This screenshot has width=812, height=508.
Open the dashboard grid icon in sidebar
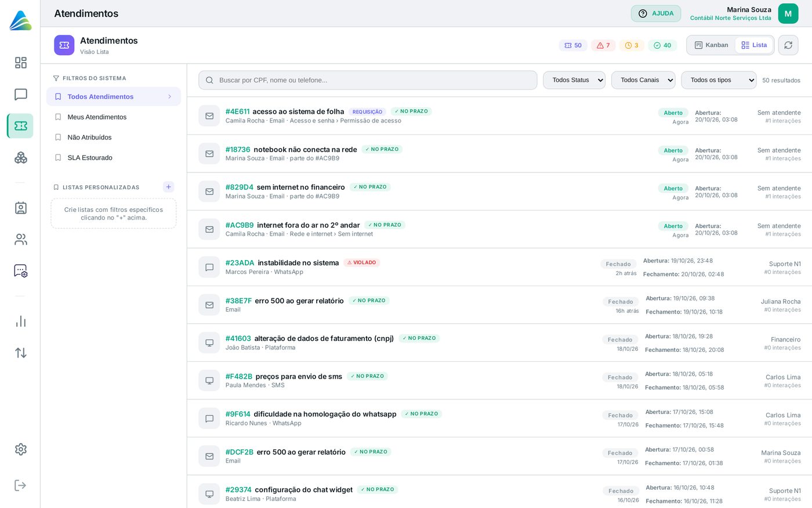coord(21,63)
